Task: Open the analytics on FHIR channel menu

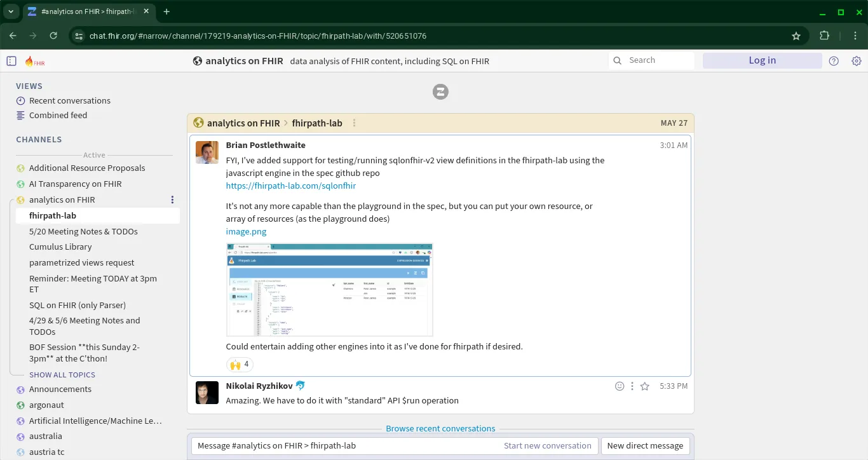Action: pos(172,200)
